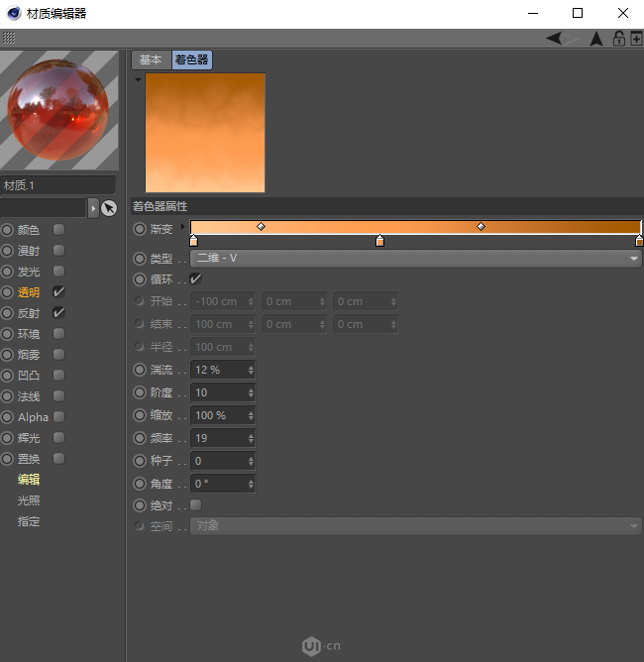
Task: Click the round cursor pick icon
Action: tap(109, 208)
